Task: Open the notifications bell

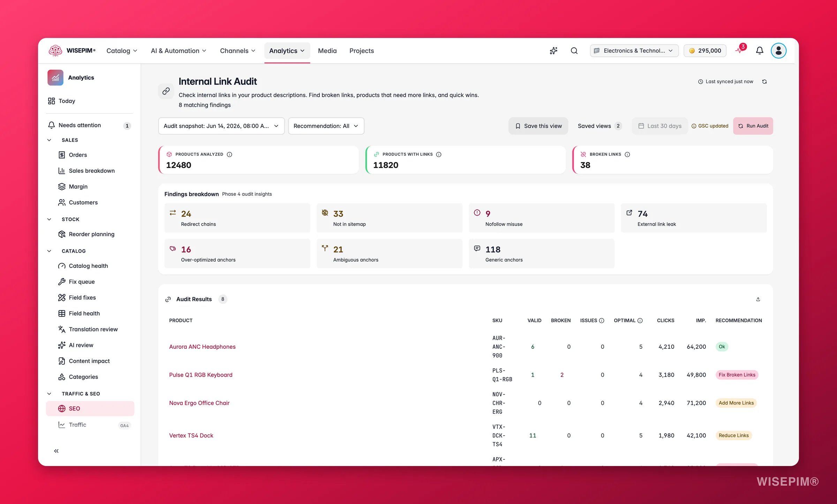Action: click(760, 51)
